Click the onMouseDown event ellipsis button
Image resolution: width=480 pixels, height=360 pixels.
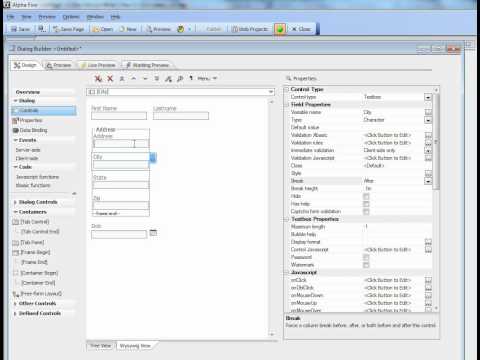428,296
